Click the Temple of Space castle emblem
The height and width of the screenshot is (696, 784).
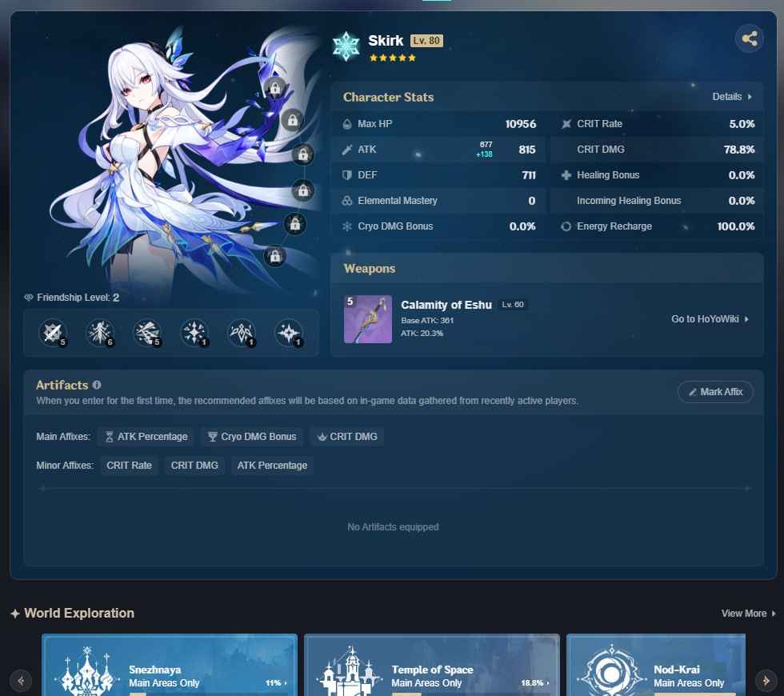350,671
